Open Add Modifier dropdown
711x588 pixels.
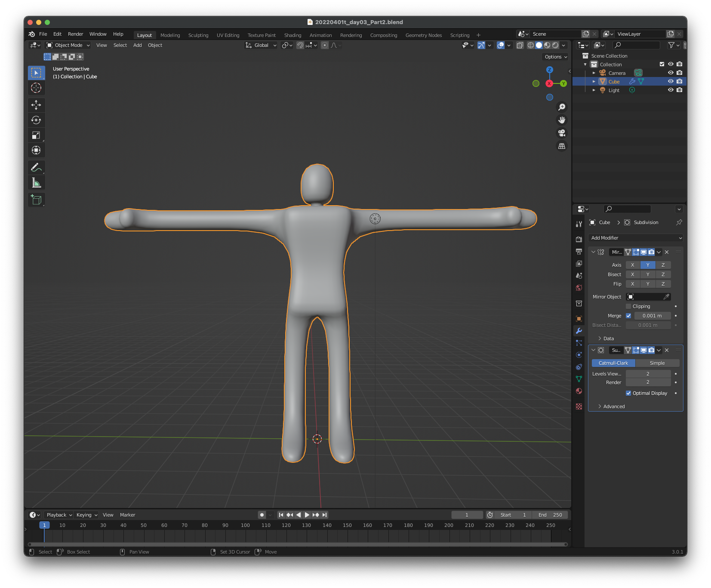pyautogui.click(x=636, y=238)
